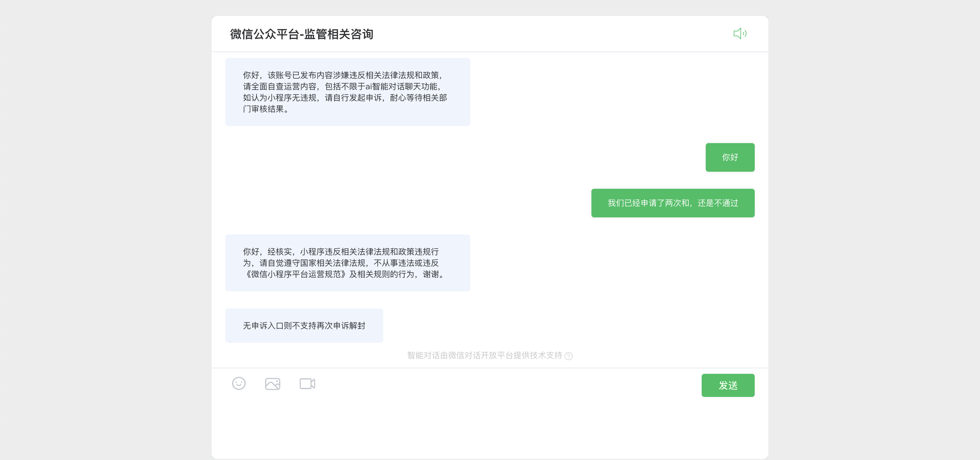The width and height of the screenshot is (980, 460).
Task: Click the 微信公众平台-监管相关咨询 chat title
Action: point(301,34)
